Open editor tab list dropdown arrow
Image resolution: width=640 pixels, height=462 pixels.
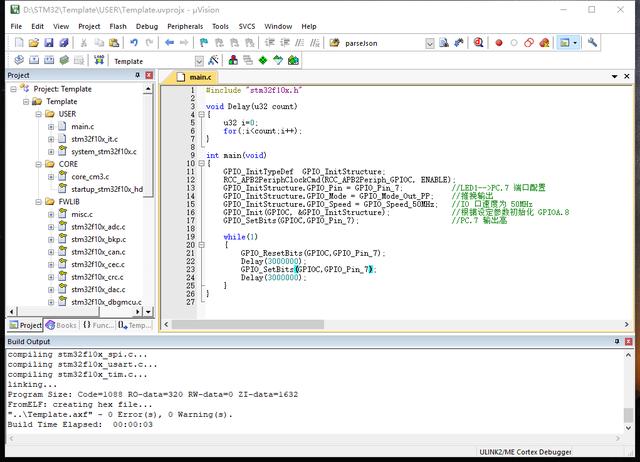pos(614,76)
